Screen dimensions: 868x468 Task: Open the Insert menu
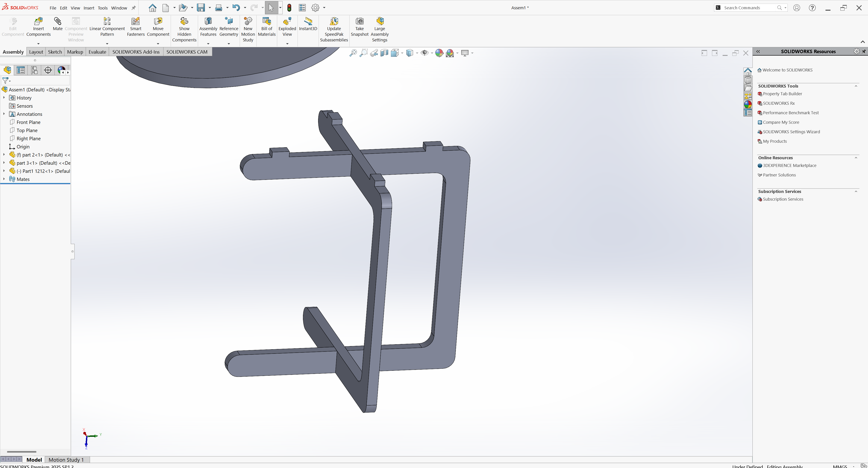tap(89, 8)
